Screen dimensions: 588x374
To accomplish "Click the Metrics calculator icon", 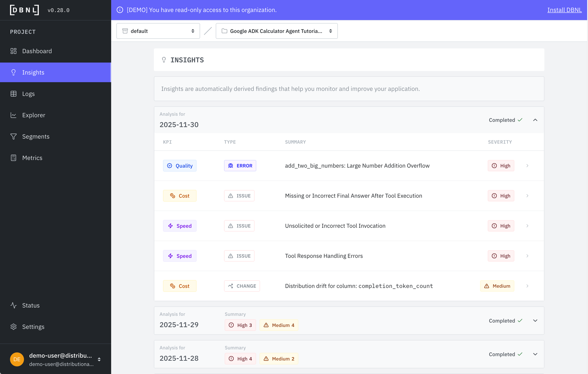I will tap(14, 158).
